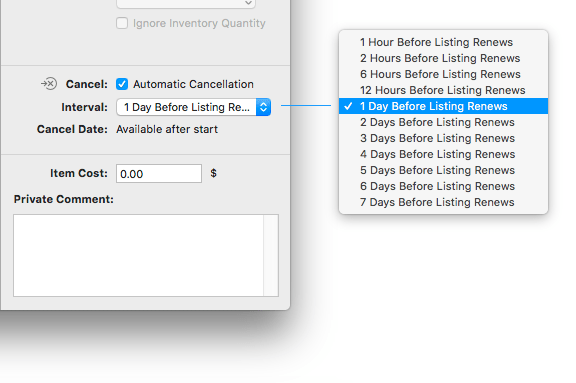
Task: Enable Ignore Inventory Quantity checkbox
Action: click(x=122, y=23)
